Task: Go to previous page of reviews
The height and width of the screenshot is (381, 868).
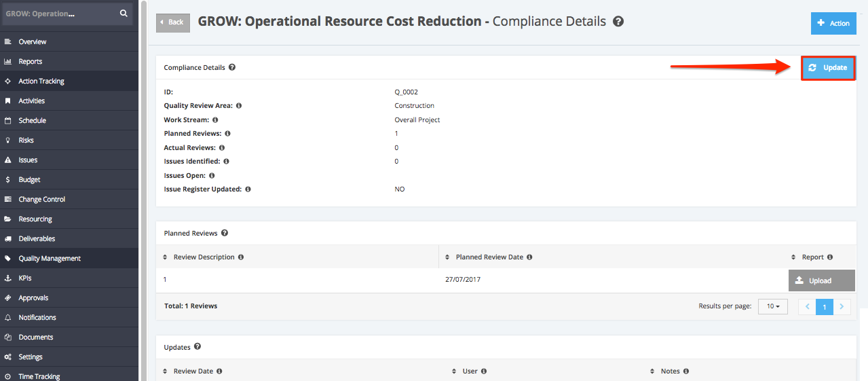Action: coord(808,307)
